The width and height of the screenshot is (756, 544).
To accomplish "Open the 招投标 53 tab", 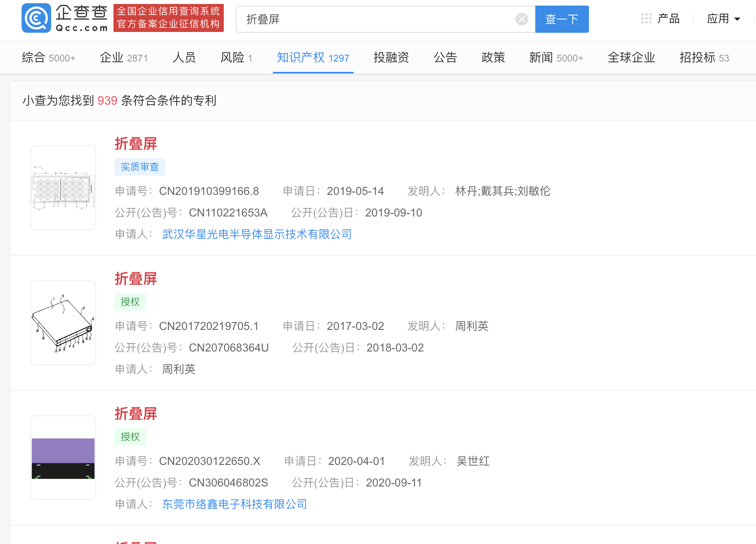I will pyautogui.click(x=704, y=58).
